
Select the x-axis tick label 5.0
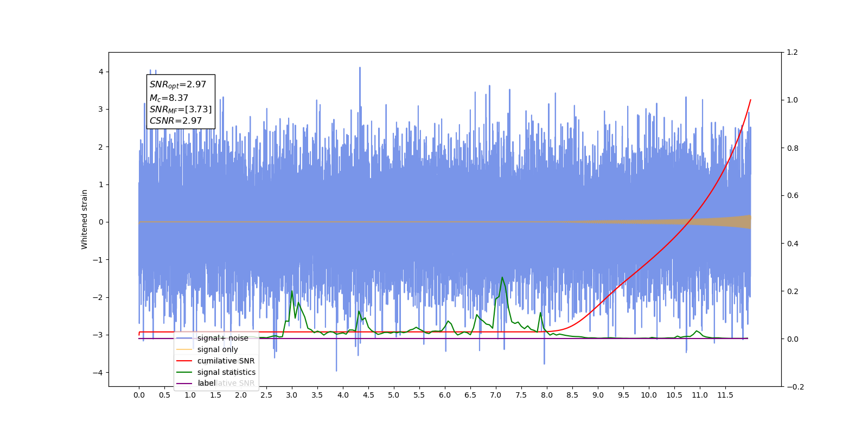click(x=394, y=395)
